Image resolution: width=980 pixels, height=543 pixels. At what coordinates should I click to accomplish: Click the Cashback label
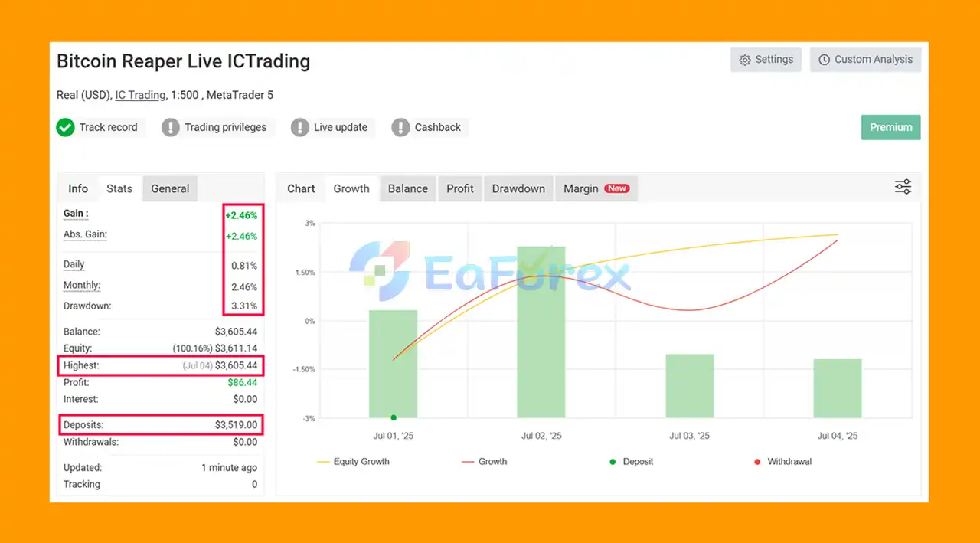[438, 127]
